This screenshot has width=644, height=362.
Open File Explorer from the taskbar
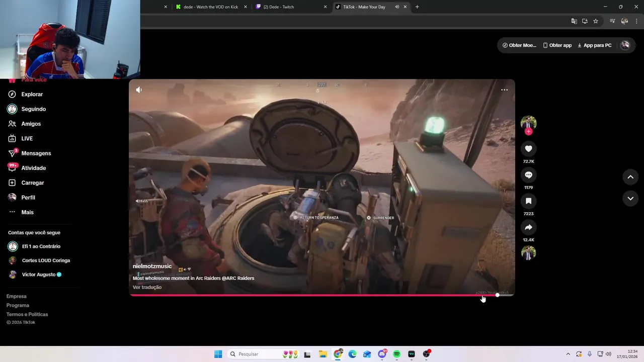tap(323, 354)
